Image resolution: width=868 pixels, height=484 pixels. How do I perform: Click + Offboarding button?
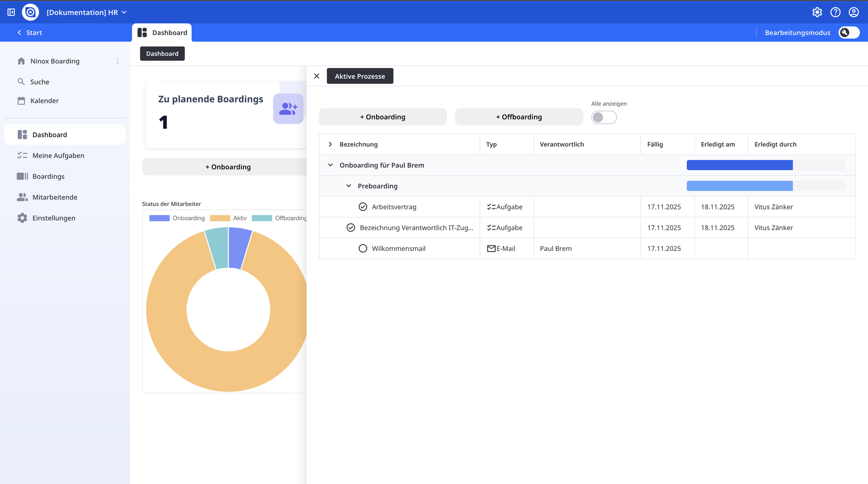pos(519,117)
